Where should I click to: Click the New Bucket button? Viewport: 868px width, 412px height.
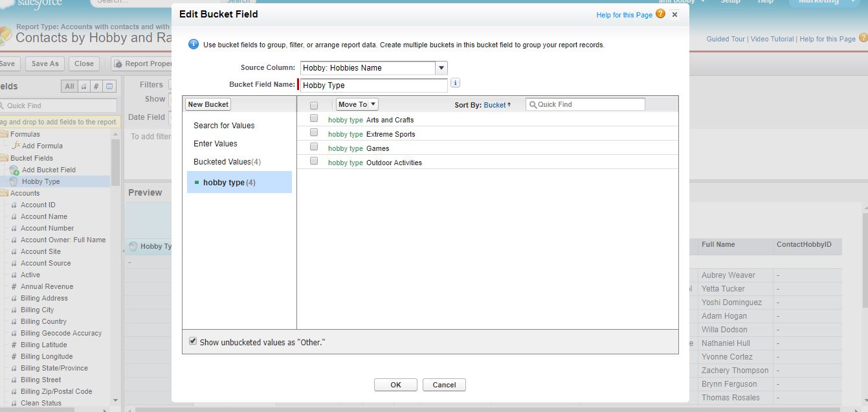pyautogui.click(x=208, y=104)
